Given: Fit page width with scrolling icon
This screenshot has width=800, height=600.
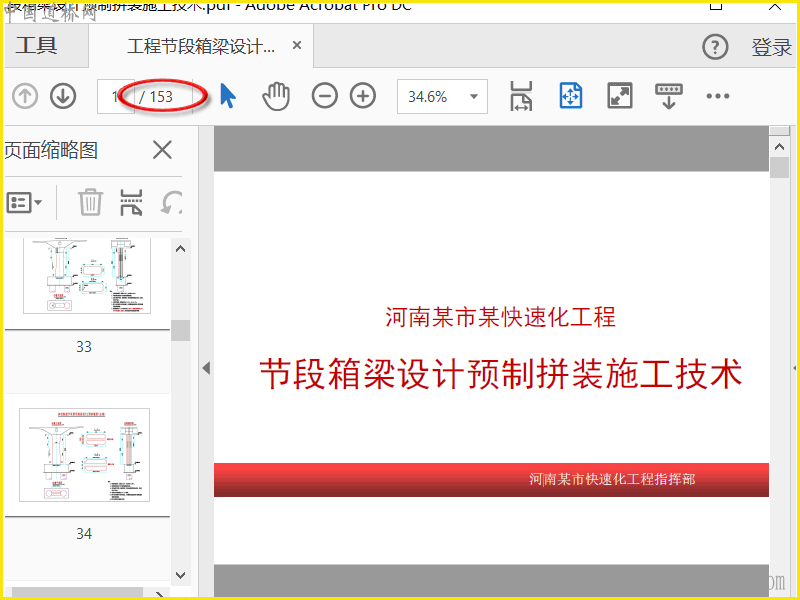Looking at the screenshot, I should coord(521,96).
